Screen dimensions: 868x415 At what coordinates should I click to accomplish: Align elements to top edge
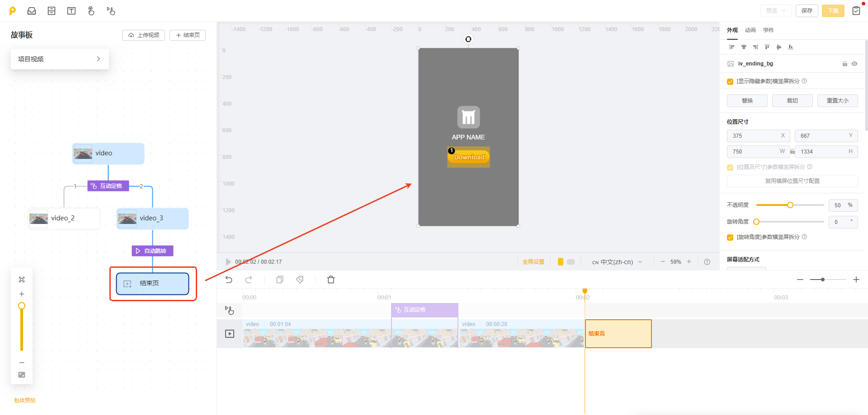767,47
